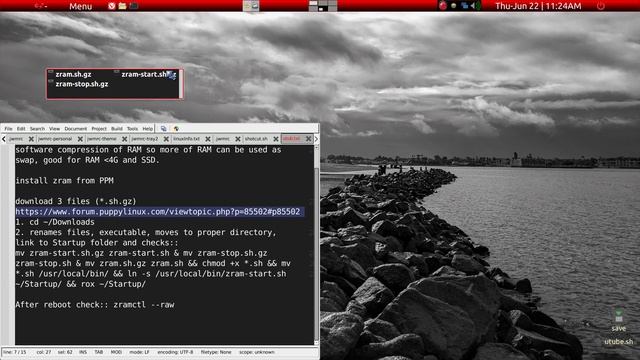640x360 pixels.
Task: Click the red tray icon in system tray
Action: pyautogui.click(x=443, y=6)
